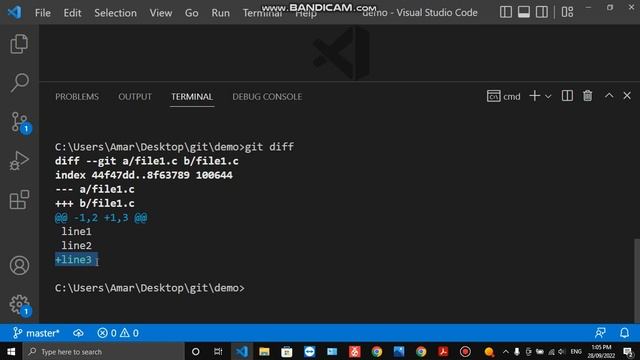Click the terminal vertical scrollbar
This screenshot has height=360, width=640.
click(x=637, y=280)
